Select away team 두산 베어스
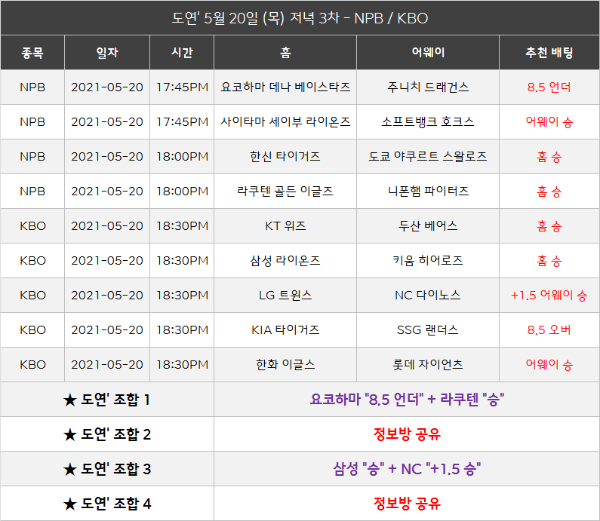600x521 pixels. 428,226
